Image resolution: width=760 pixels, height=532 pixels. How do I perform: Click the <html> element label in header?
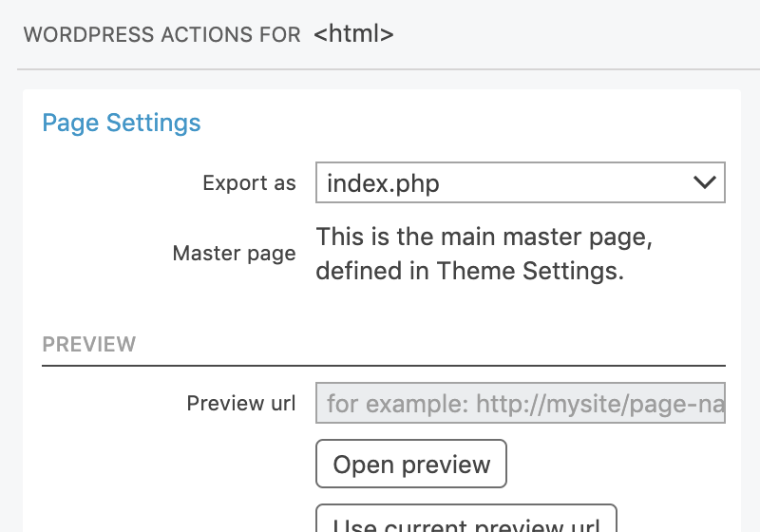pos(353,34)
